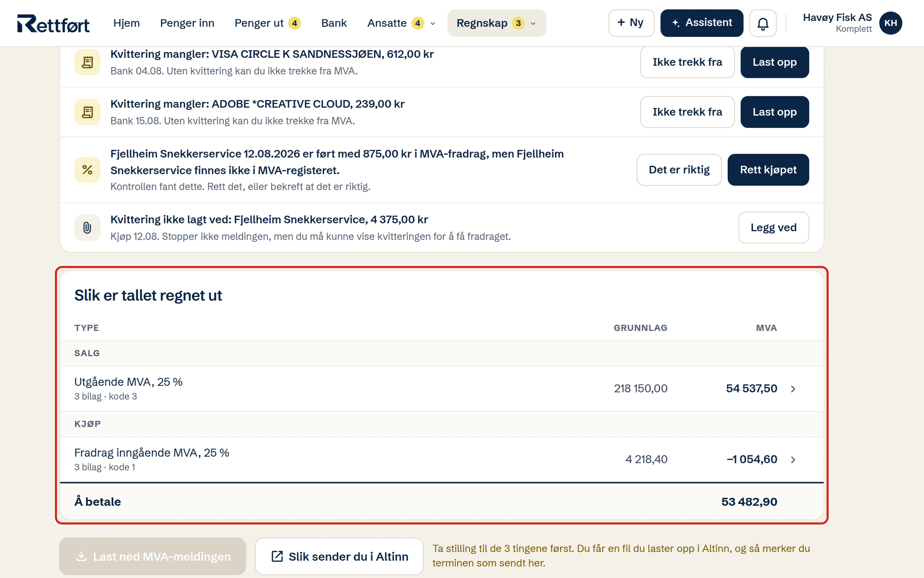The height and width of the screenshot is (578, 924).
Task: Open Penger inn section
Action: 187,23
